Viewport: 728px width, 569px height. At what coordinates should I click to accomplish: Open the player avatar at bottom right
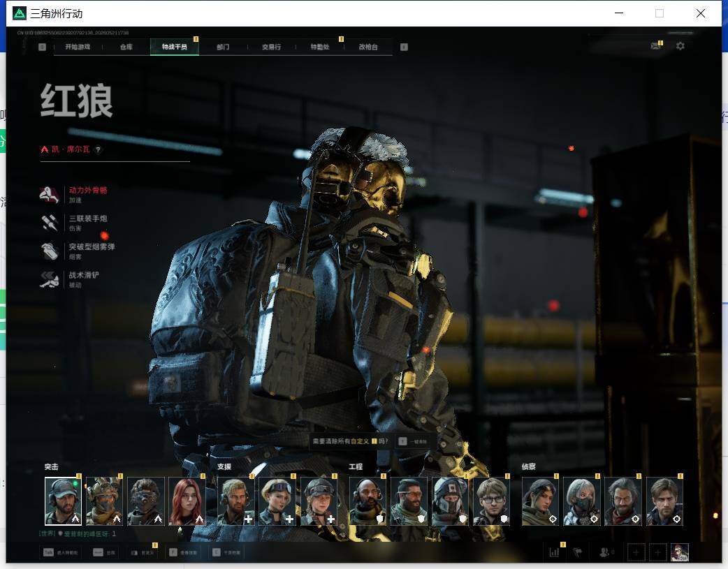point(680,552)
